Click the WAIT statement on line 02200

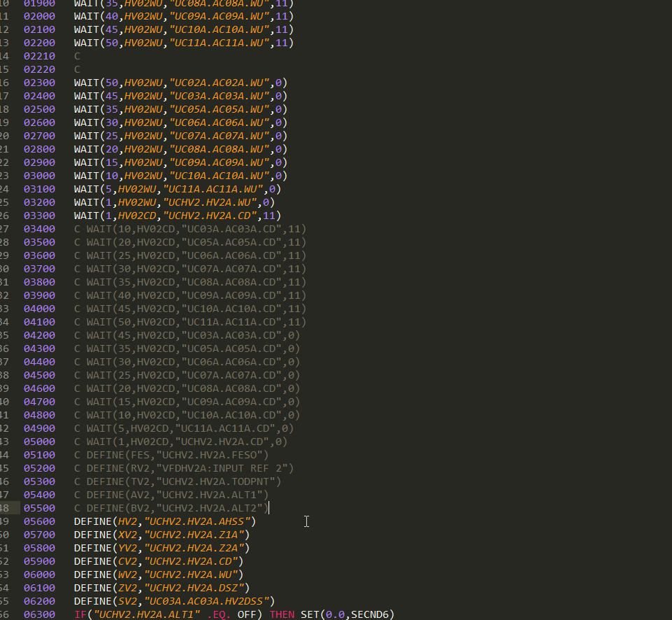pos(184,43)
